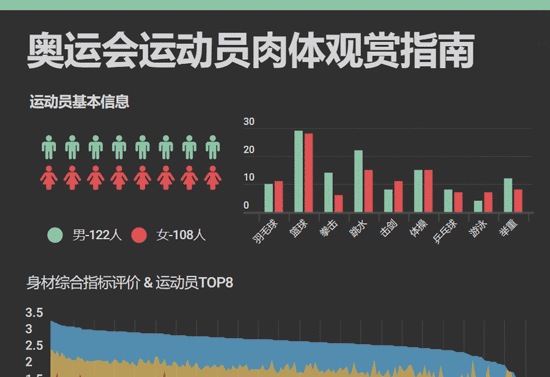The width and height of the screenshot is (550, 377).
Task: Click the 跳水 axis label
Action: (x=358, y=228)
